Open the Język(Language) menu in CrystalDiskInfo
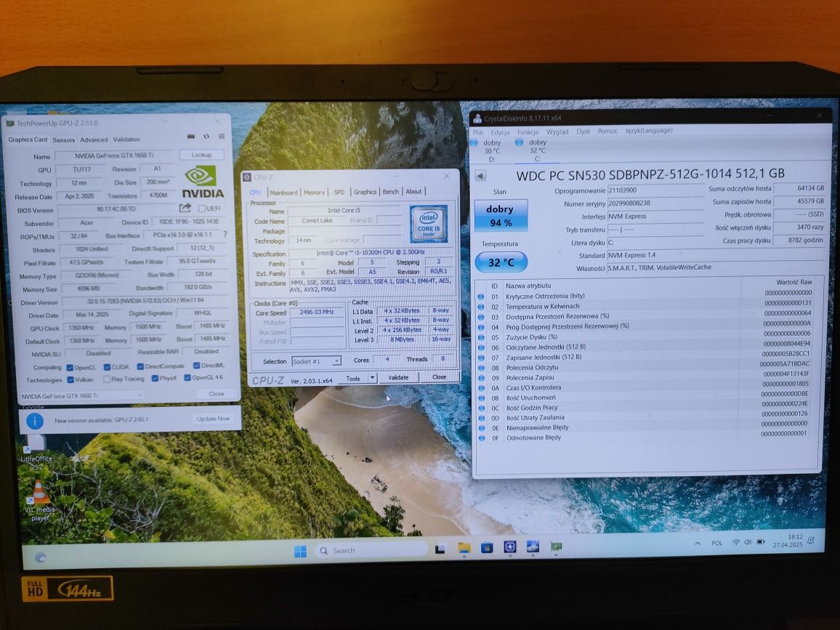840x630 pixels. point(649,130)
